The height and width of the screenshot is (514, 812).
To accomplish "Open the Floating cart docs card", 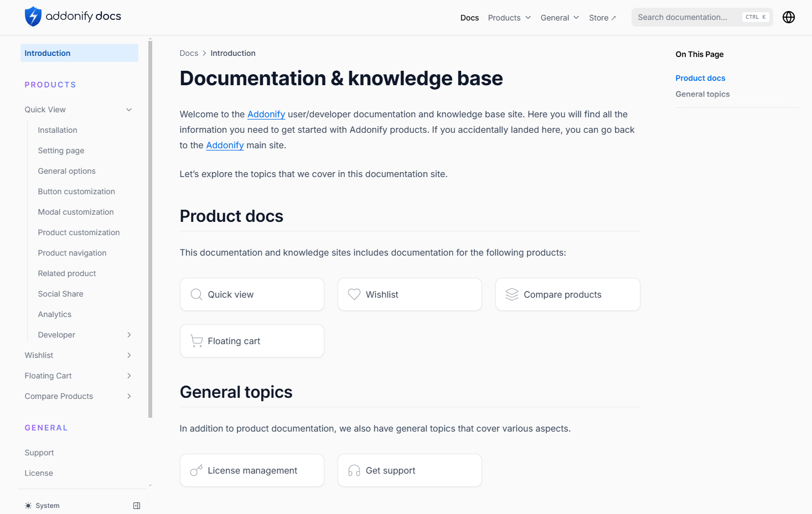I will pos(252,340).
